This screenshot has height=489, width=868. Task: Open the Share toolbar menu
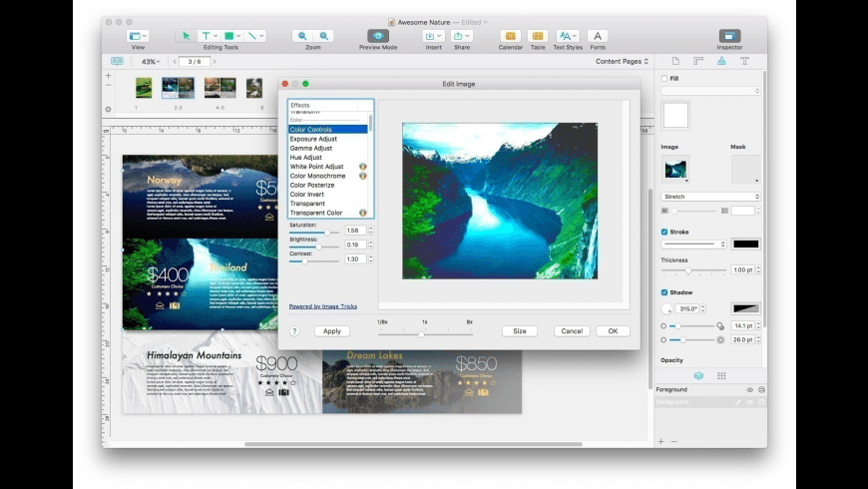pos(461,36)
